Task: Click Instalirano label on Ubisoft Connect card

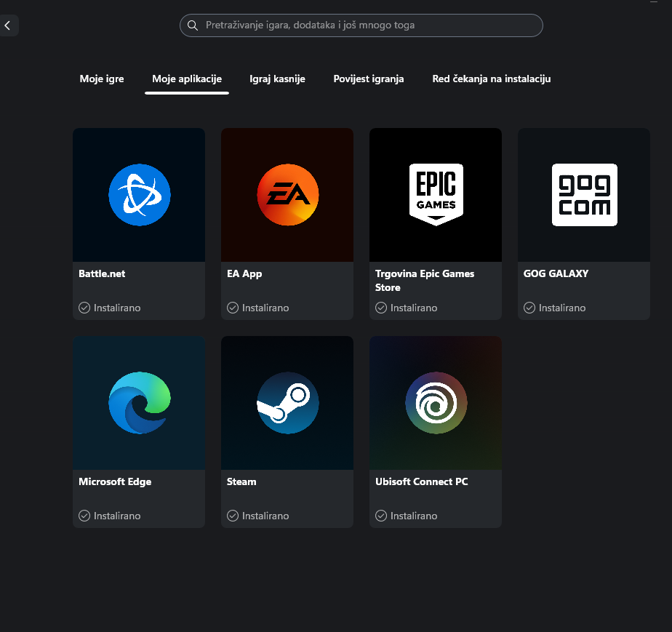Action: tap(414, 516)
